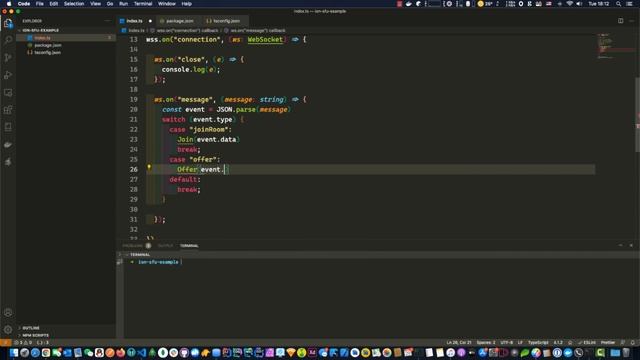This screenshot has width=640, height=360.
Task: Click the lightbulb code action on line 26
Action: [149, 167]
